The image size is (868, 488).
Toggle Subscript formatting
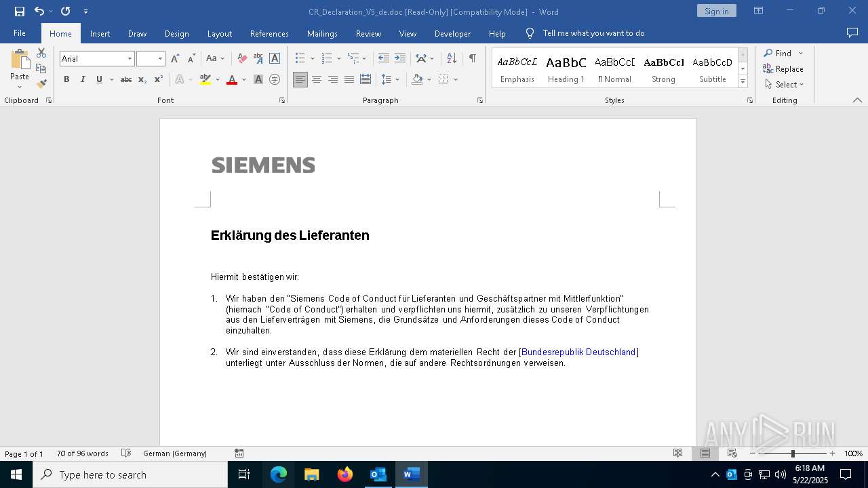tap(142, 79)
